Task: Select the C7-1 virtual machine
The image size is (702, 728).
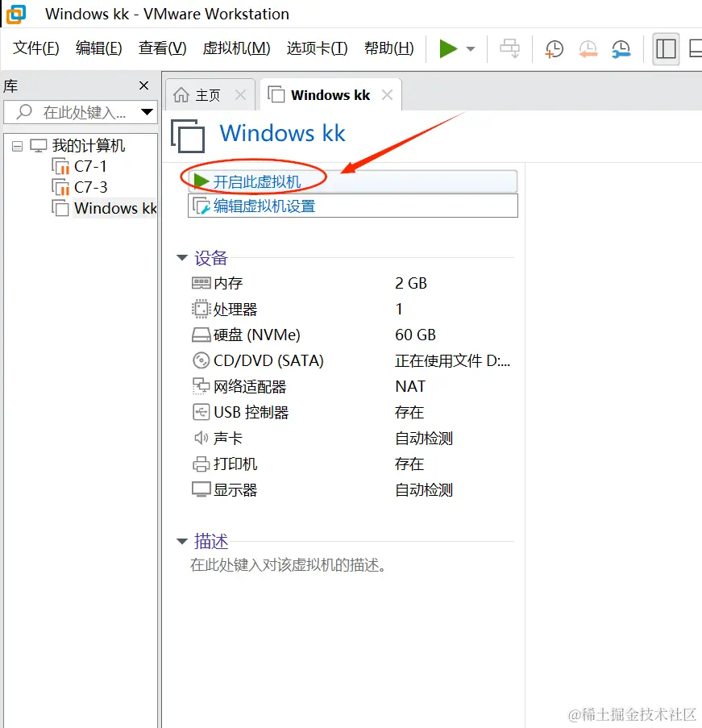Action: (90, 166)
